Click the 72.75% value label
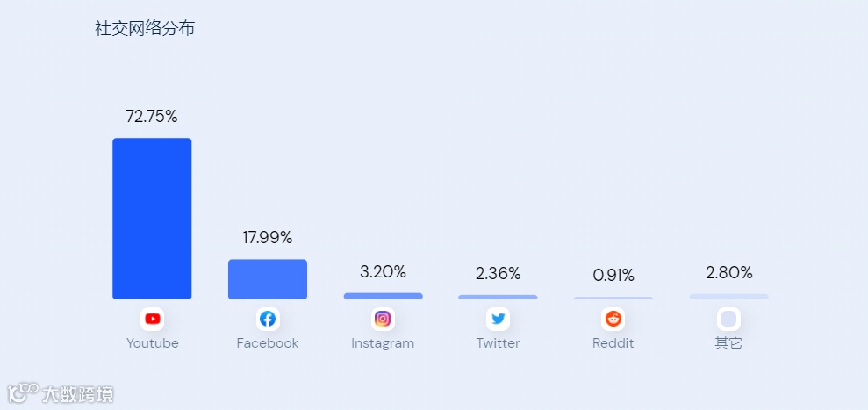Screen dimensions: 868x410 pyautogui.click(x=152, y=116)
